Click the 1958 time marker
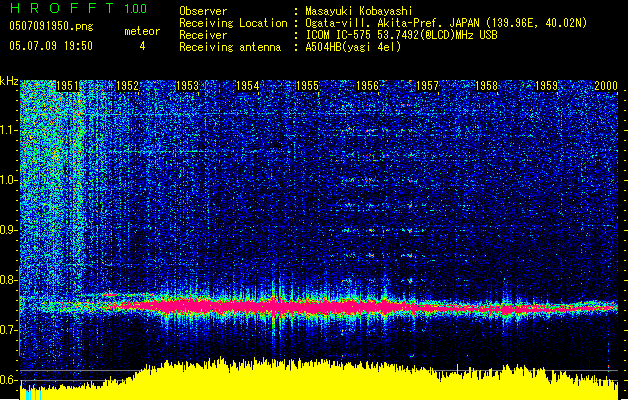This screenshot has width=629, height=400. pos(486,86)
